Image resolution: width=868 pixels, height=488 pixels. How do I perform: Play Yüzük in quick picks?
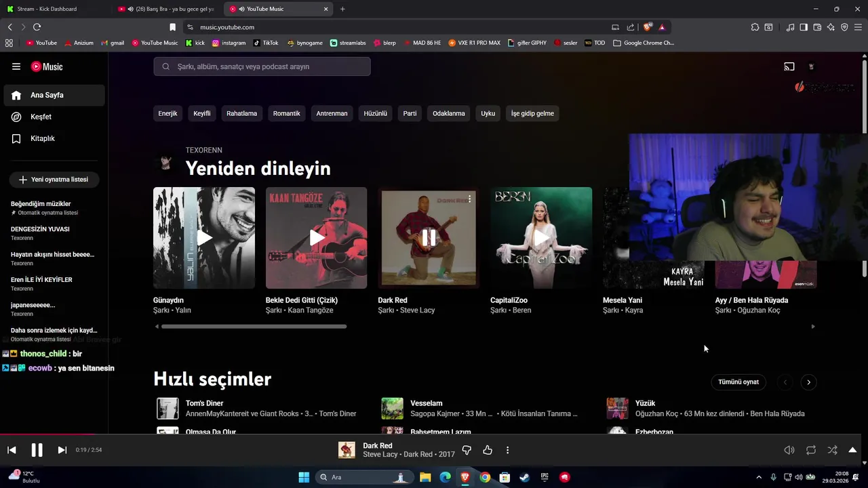[x=617, y=409]
